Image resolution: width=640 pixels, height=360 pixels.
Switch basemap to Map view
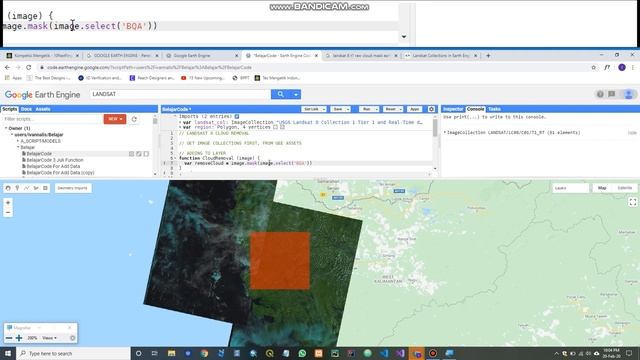click(x=602, y=188)
